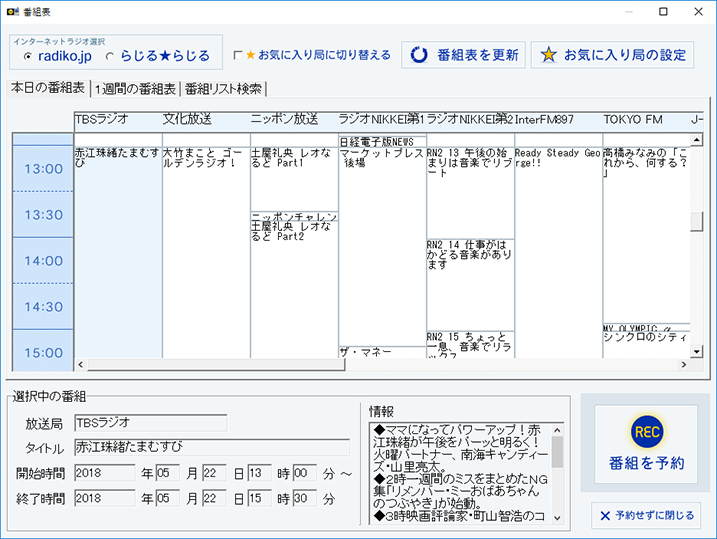This screenshot has height=539, width=717.
Task: Select the radiko.jp radio option
Action: tap(25, 56)
